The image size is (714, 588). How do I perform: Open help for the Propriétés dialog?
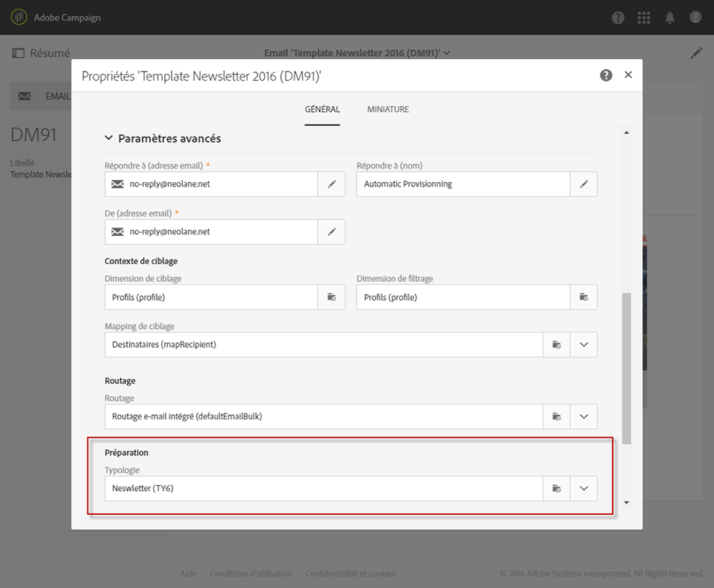pos(606,75)
